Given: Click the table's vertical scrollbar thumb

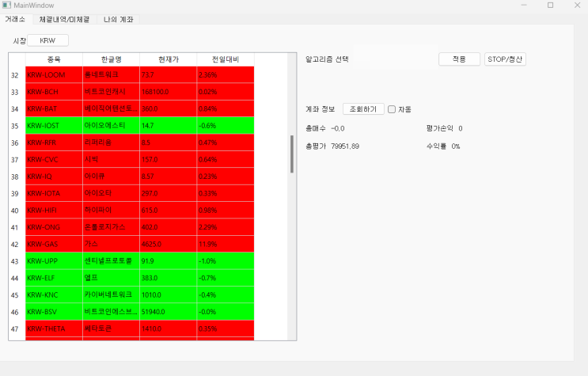Looking at the screenshot, I should click(292, 154).
